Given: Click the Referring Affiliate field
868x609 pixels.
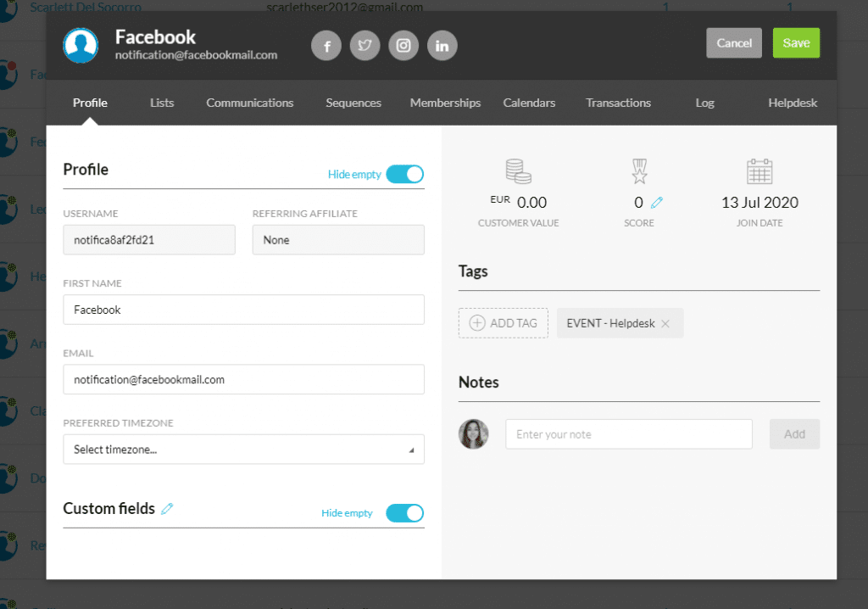Looking at the screenshot, I should (x=338, y=240).
